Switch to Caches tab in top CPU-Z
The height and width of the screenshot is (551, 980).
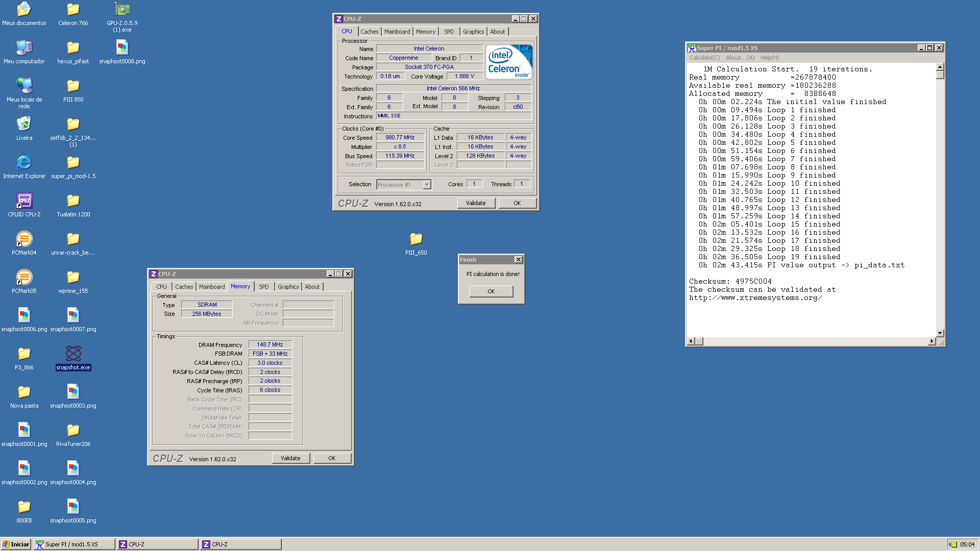coord(369,32)
